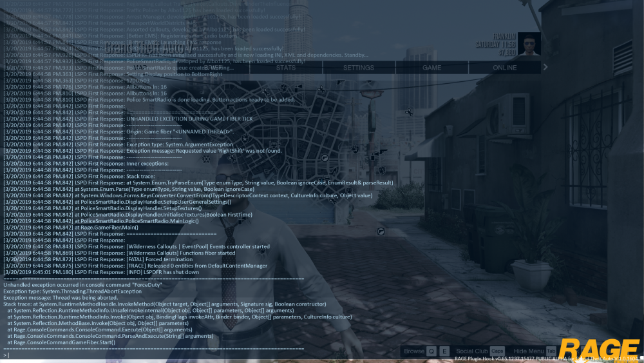Click the '[INFO] LSPDFR has shut down' line
Screen dimensions: 644x363
pyautogui.click(x=101, y=272)
